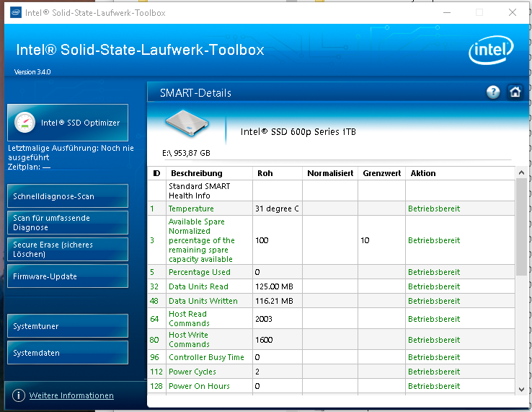Click the 2003 raw value
532x412 pixels.
tap(264, 319)
